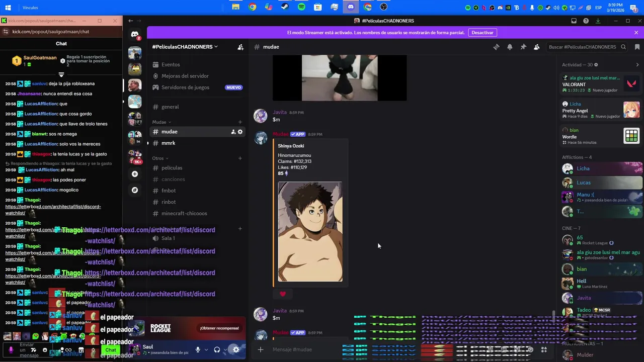Open the emote picker in Kick chat
Screen dimensions: 644x362
45,350
